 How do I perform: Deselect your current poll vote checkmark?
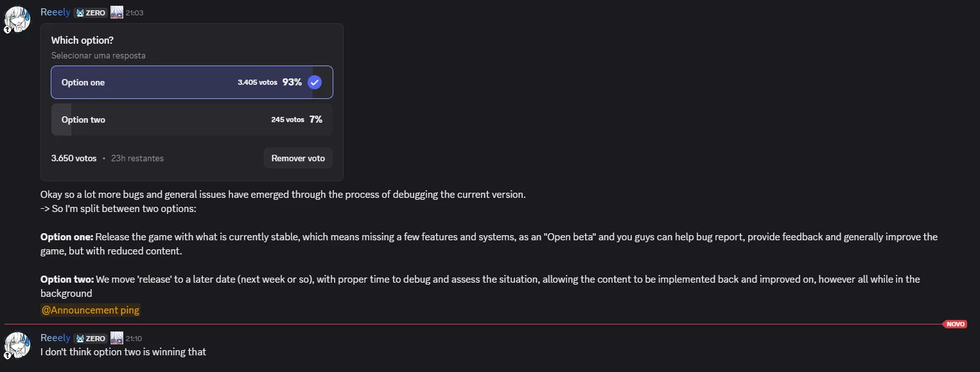[x=297, y=158]
